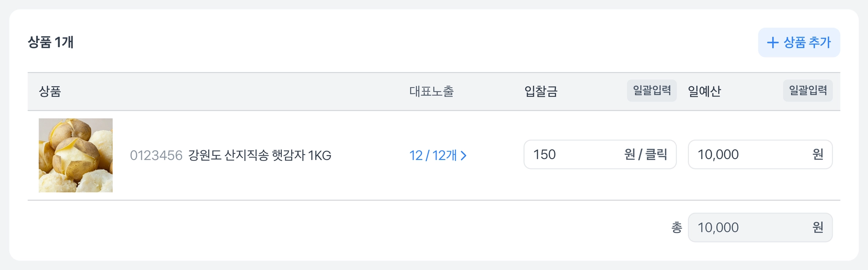Image resolution: width=868 pixels, height=270 pixels.
Task: Focus the 일예산 input showing 10,000
Action: (x=746, y=155)
